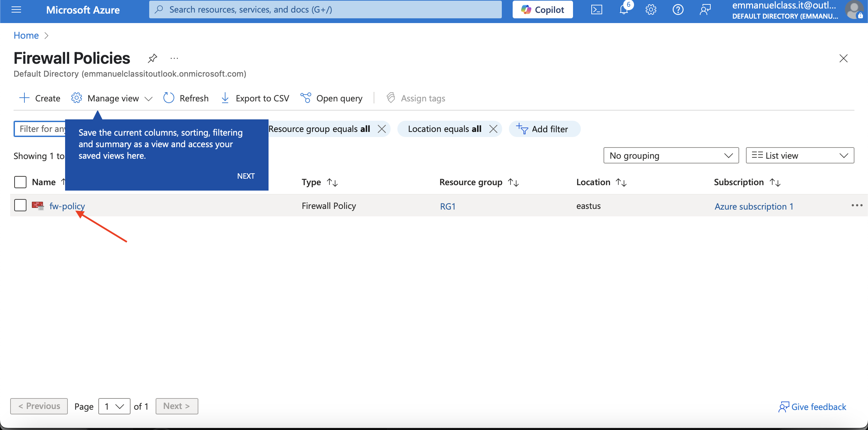This screenshot has width=868, height=430.
Task: Open the fw-policy firewall policy
Action: coord(67,206)
